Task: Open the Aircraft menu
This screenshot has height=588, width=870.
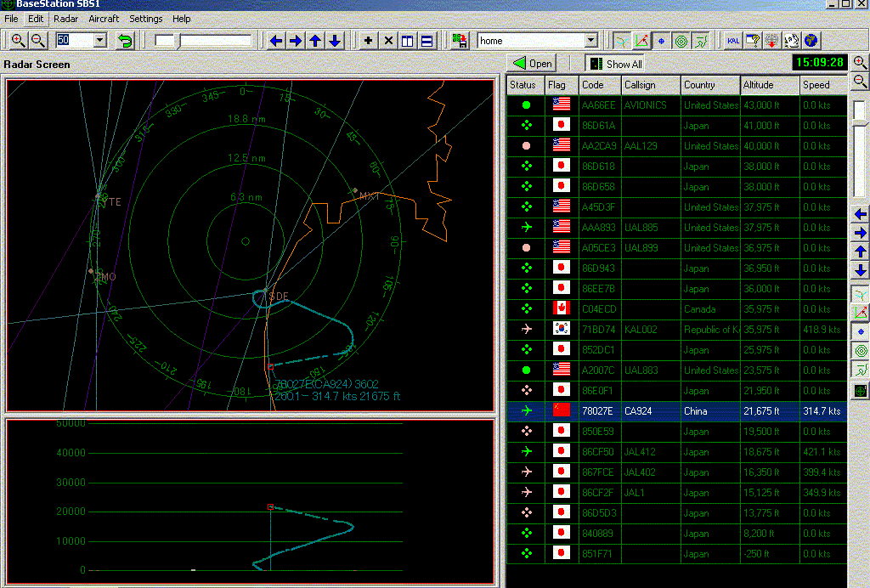Action: pyautogui.click(x=104, y=19)
